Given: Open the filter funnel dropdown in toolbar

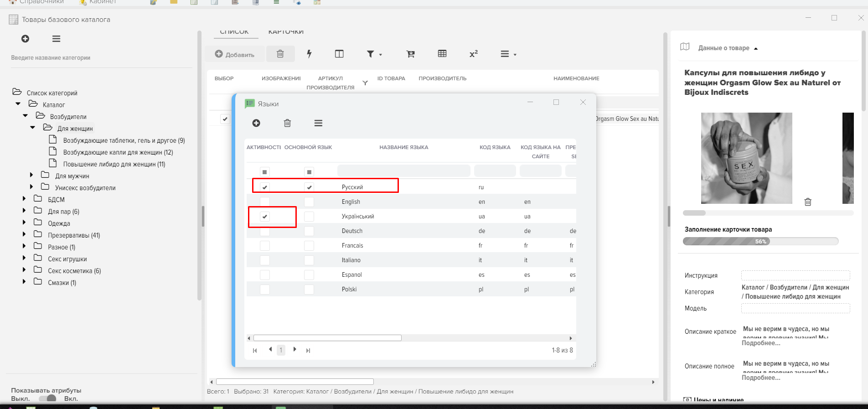Looking at the screenshot, I should pyautogui.click(x=374, y=54).
